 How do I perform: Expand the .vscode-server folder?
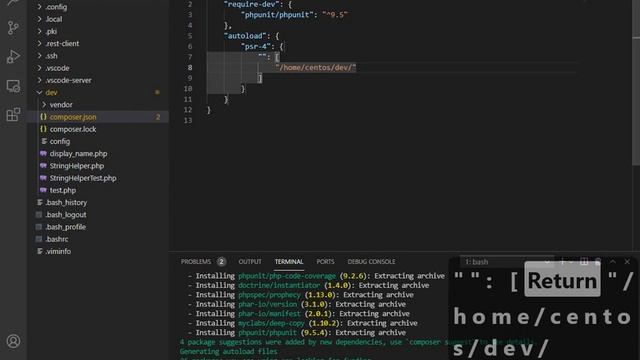[x=39, y=80]
